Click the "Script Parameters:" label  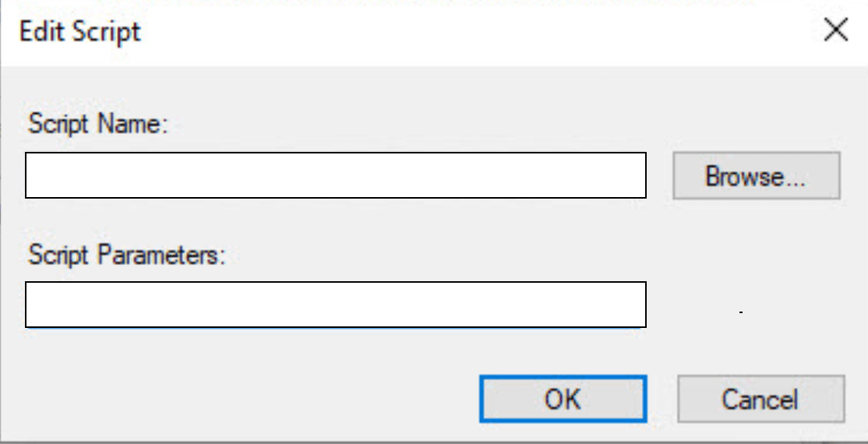point(127,255)
